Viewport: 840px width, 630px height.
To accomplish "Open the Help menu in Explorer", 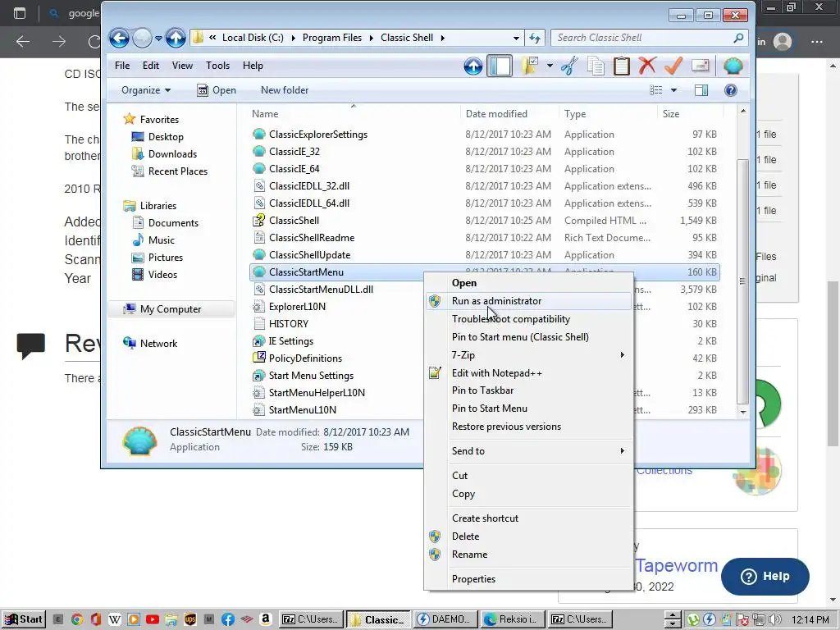I will click(253, 66).
